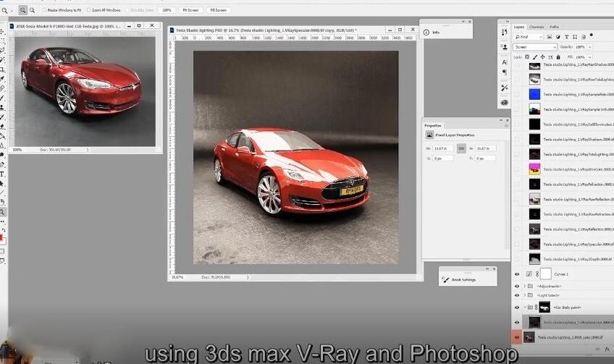Click the lock all padlock icon
The height and width of the screenshot is (364, 614).
[x=558, y=57]
